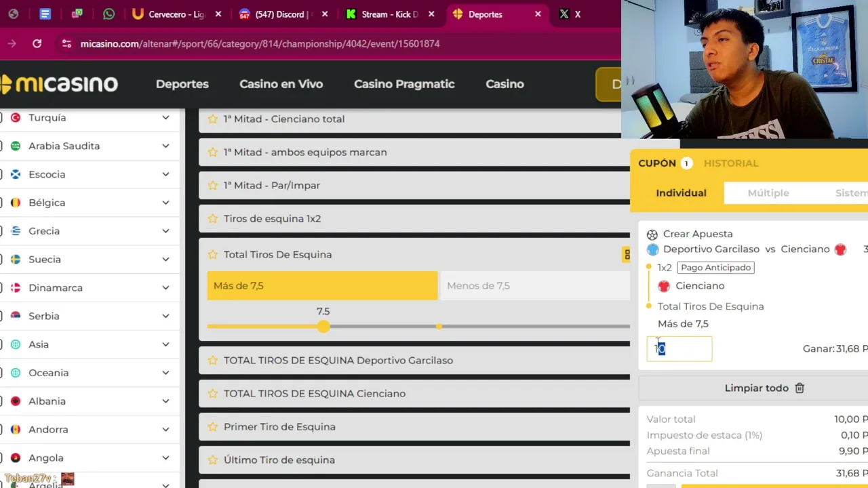Click the Angola flag icon

pyautogui.click(x=16, y=458)
